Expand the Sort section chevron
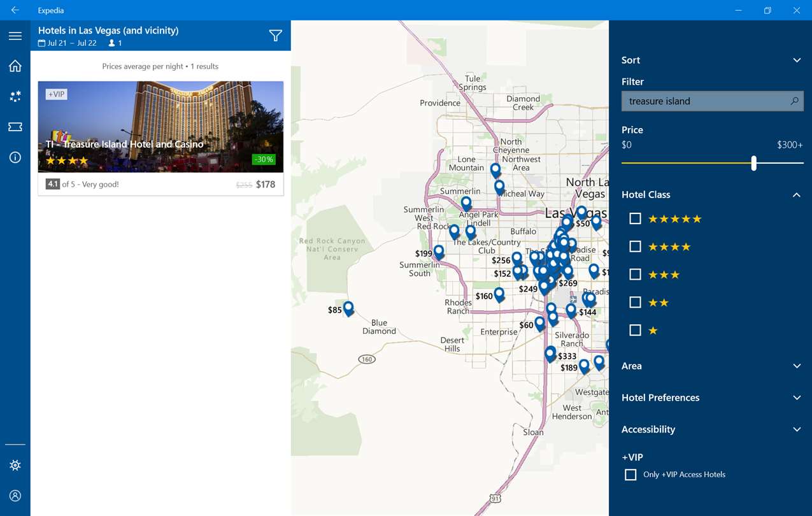The image size is (812, 516). (x=797, y=60)
